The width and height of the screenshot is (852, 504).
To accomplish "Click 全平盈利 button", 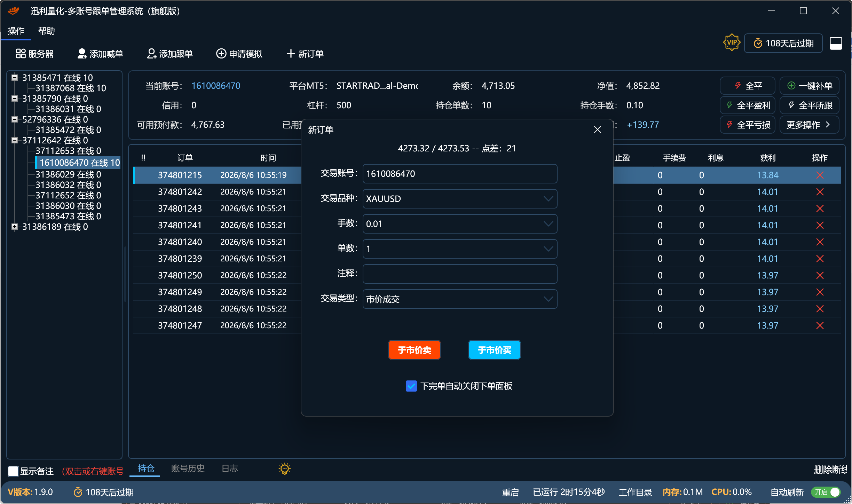I will (747, 105).
